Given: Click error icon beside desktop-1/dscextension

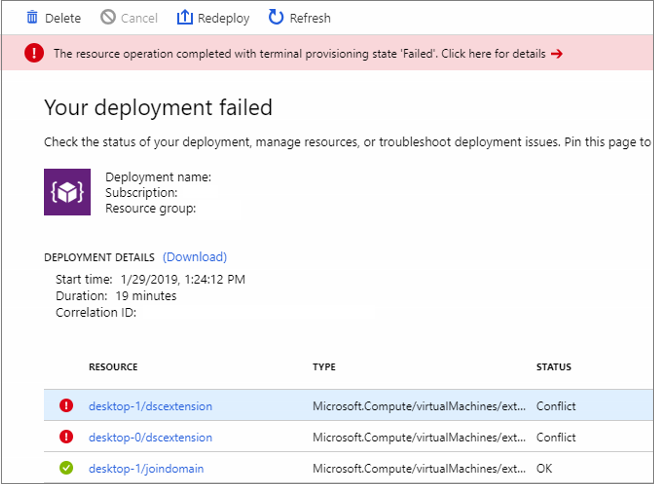Looking at the screenshot, I should click(66, 406).
